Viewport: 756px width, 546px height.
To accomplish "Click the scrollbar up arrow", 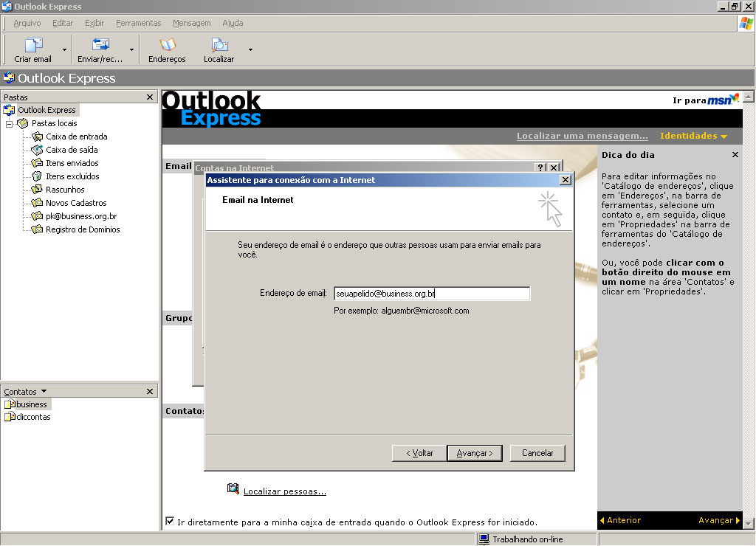I will 749,97.
